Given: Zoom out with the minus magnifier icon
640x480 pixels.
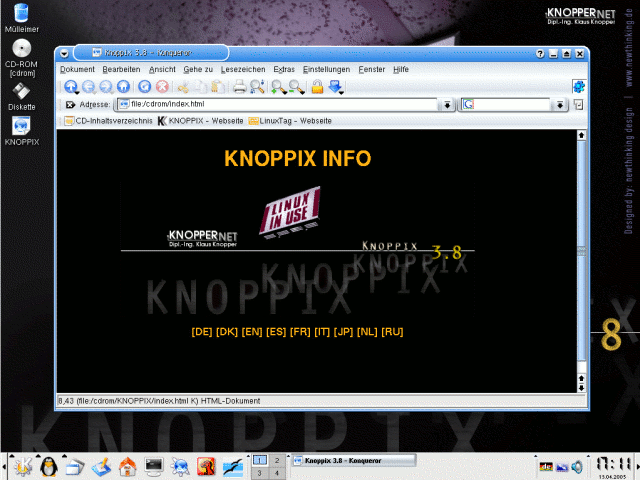Looking at the screenshot, I should [x=296, y=87].
